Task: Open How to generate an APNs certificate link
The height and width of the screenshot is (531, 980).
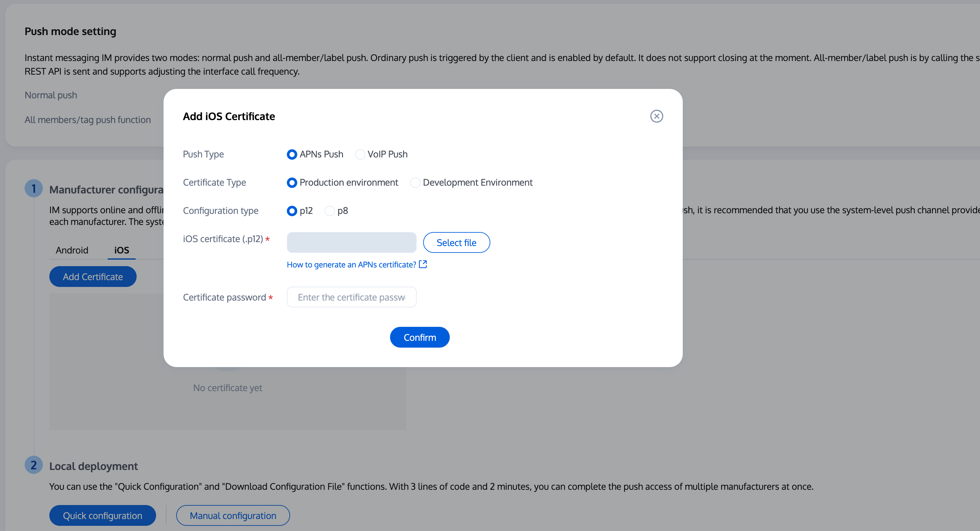Action: pyautogui.click(x=351, y=265)
